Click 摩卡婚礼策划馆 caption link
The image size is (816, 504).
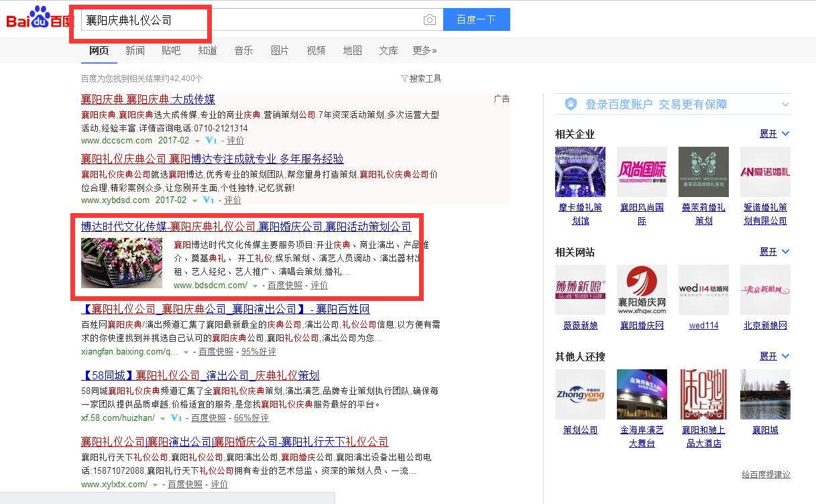580,214
